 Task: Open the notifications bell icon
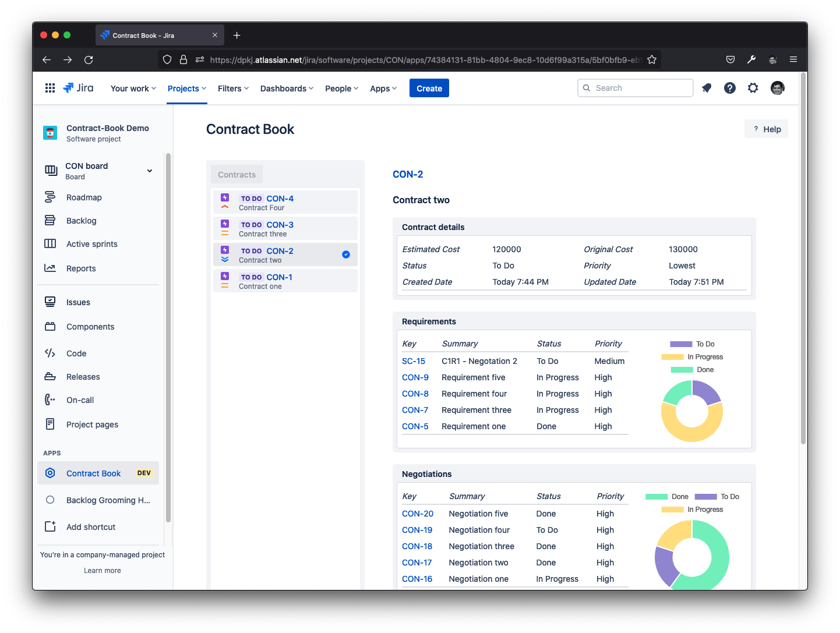[x=707, y=88]
